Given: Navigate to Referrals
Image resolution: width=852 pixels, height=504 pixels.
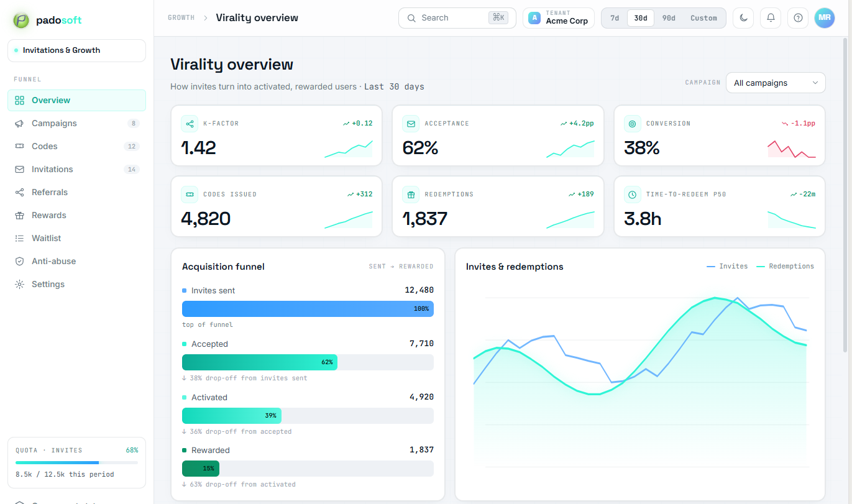Looking at the screenshot, I should (76, 192).
